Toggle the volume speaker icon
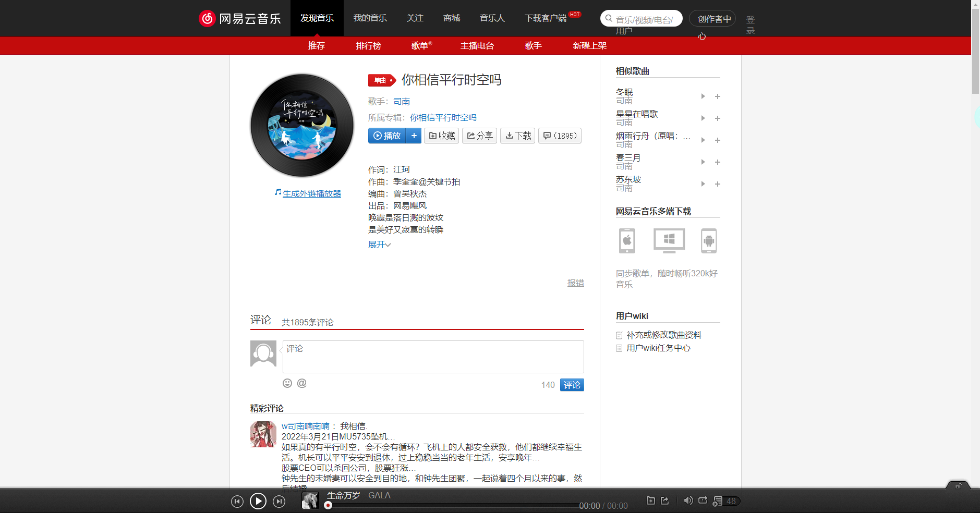Image resolution: width=980 pixels, height=513 pixels. 688,500
